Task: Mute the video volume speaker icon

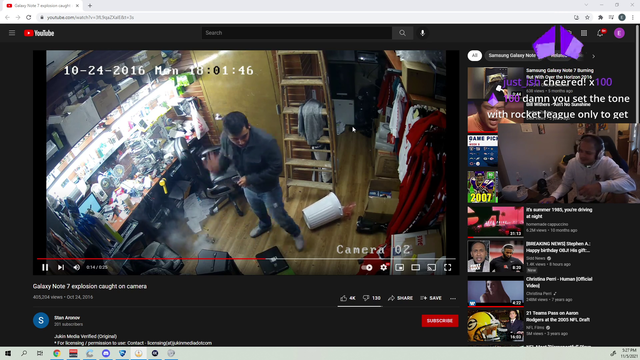Action: pos(77,267)
